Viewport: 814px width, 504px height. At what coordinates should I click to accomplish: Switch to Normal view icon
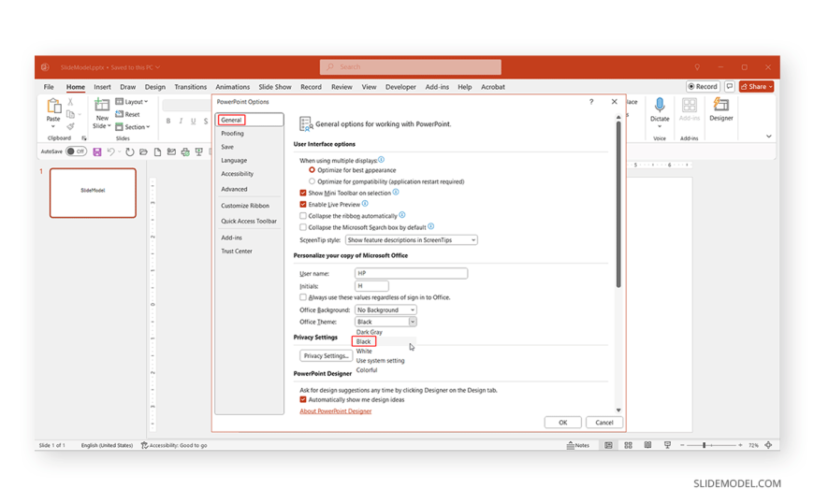(608, 445)
